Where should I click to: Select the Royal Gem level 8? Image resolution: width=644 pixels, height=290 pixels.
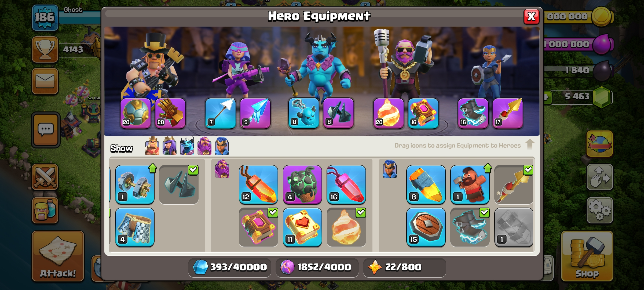click(426, 184)
